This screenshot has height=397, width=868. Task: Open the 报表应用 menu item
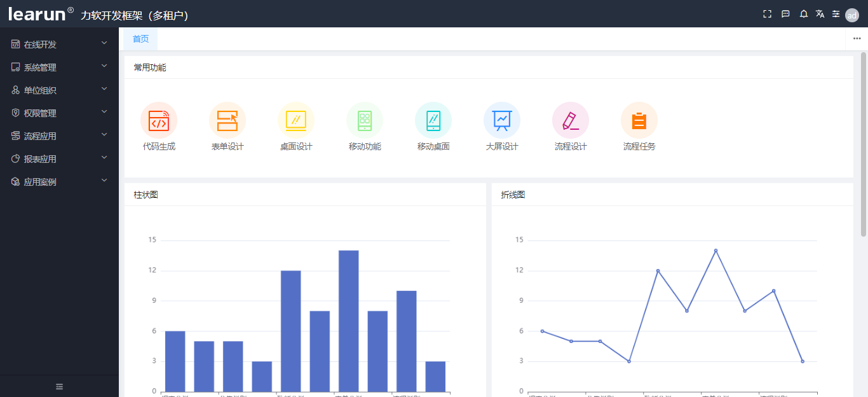coord(60,159)
